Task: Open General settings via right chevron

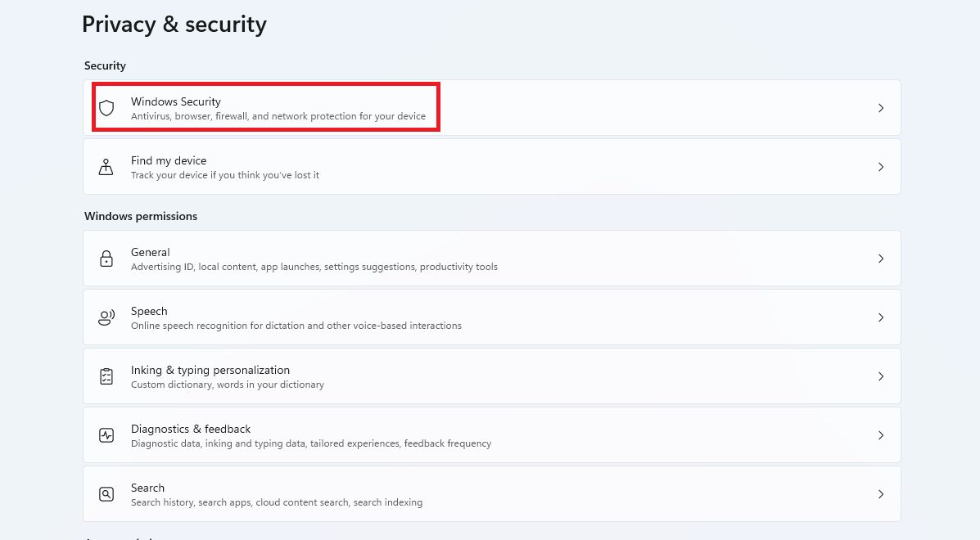Action: click(881, 259)
